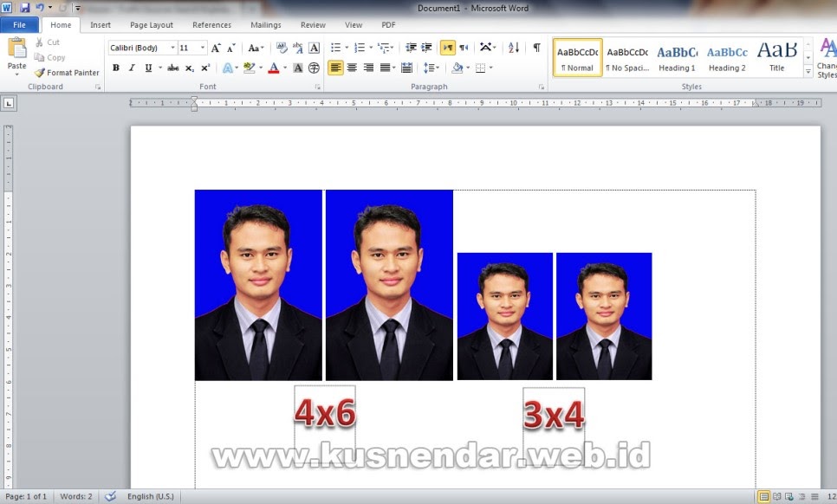Apply subscript formatting
The height and width of the screenshot is (504, 837).
click(190, 68)
